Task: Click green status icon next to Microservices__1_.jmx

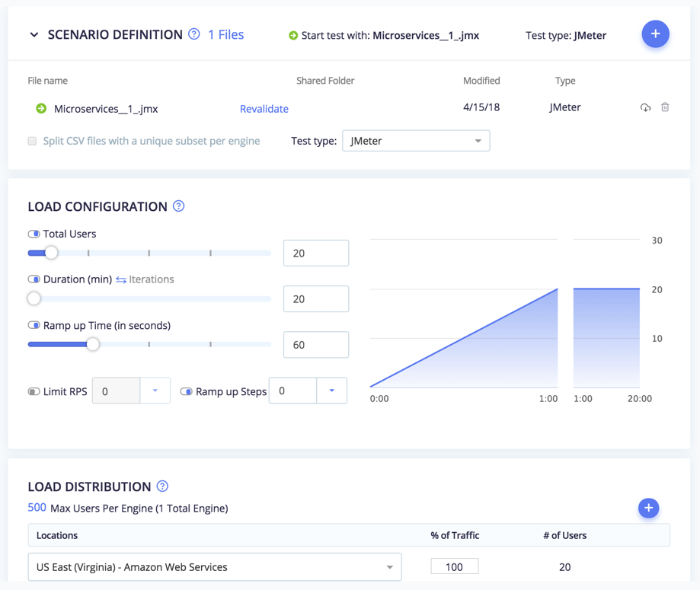Action: tap(41, 108)
